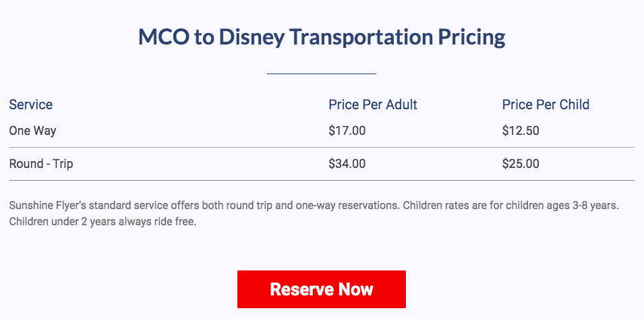Viewport: 644px width, 319px height.
Task: Click the Price Per Child column header
Action: (x=546, y=105)
